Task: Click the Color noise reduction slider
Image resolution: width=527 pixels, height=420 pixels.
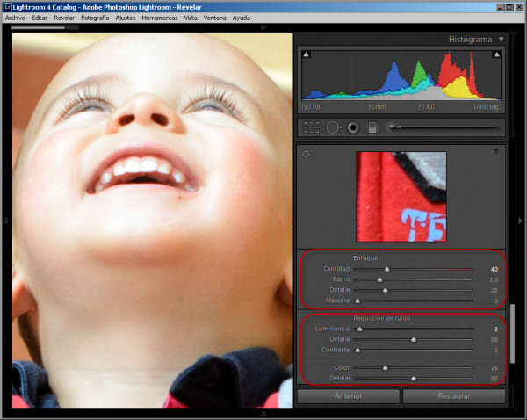Action: coord(414,368)
